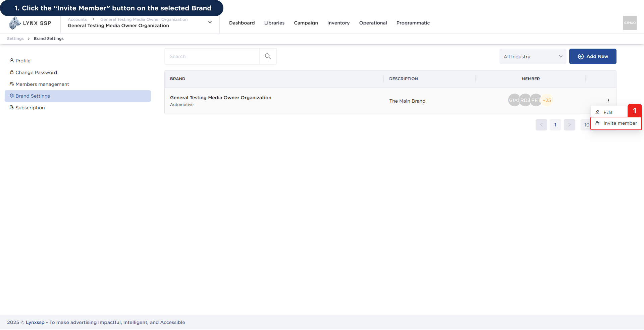Click the GTAS member avatar
The height and width of the screenshot is (330, 644).
click(x=514, y=100)
